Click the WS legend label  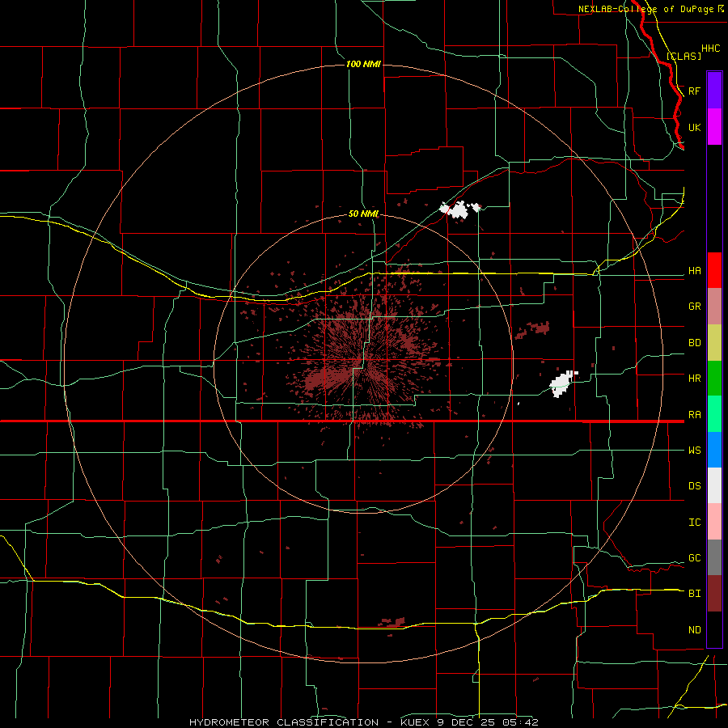point(694,451)
